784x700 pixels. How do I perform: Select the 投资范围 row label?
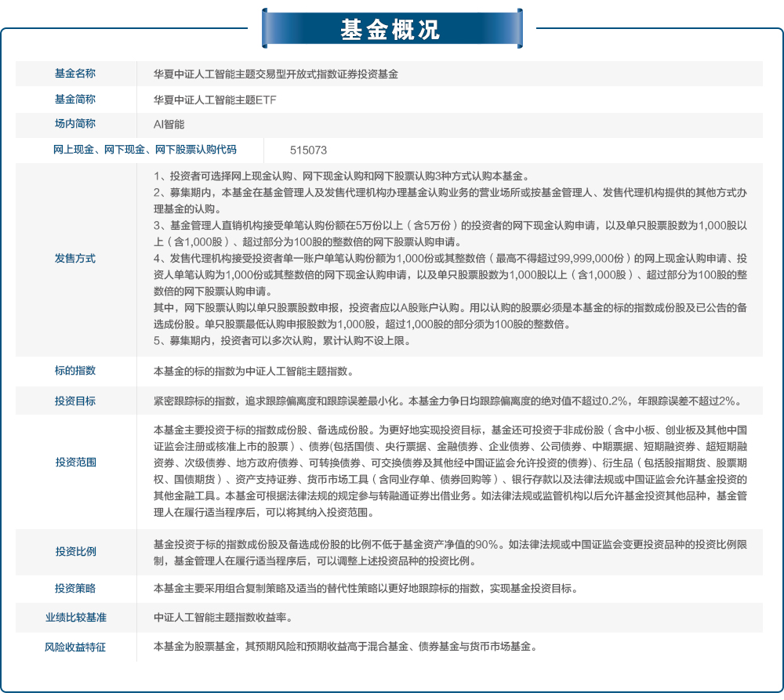click(75, 462)
